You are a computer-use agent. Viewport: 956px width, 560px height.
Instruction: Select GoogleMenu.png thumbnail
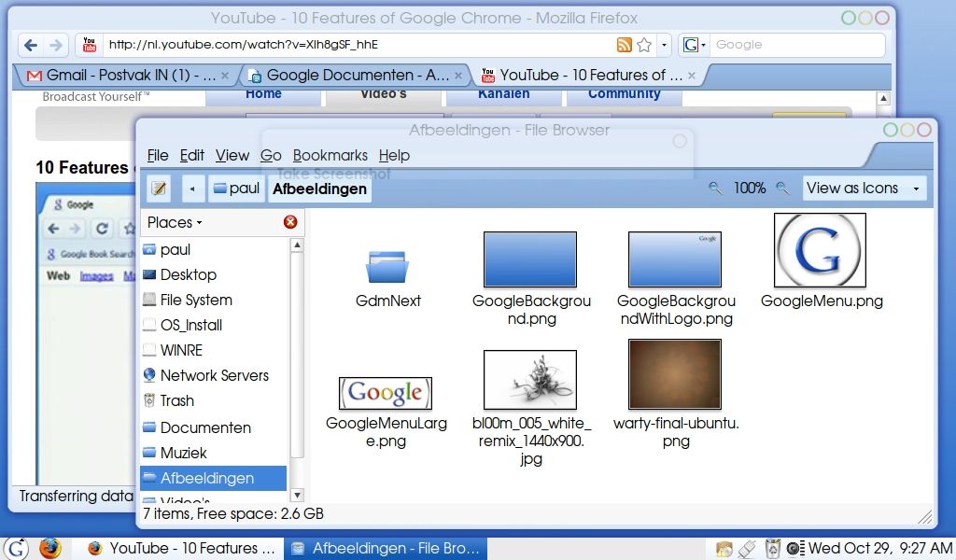pos(820,250)
